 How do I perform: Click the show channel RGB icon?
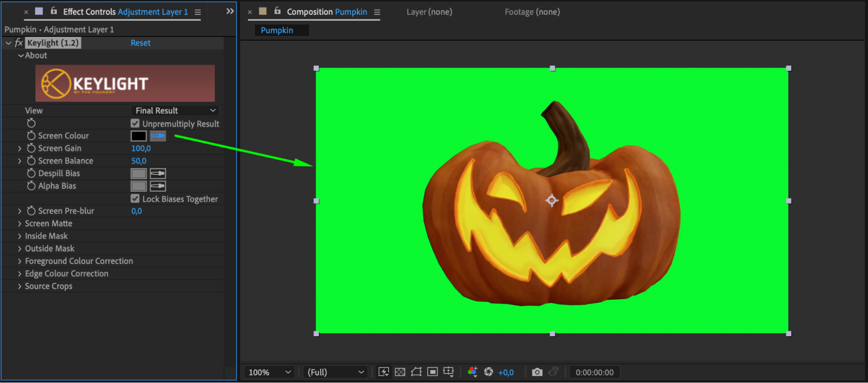(472, 372)
